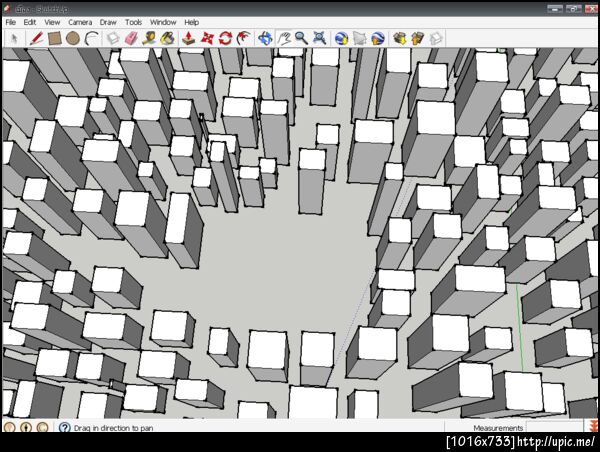This screenshot has width=600, height=452.
Task: Select the pink Eraser tool
Action: coord(131,38)
